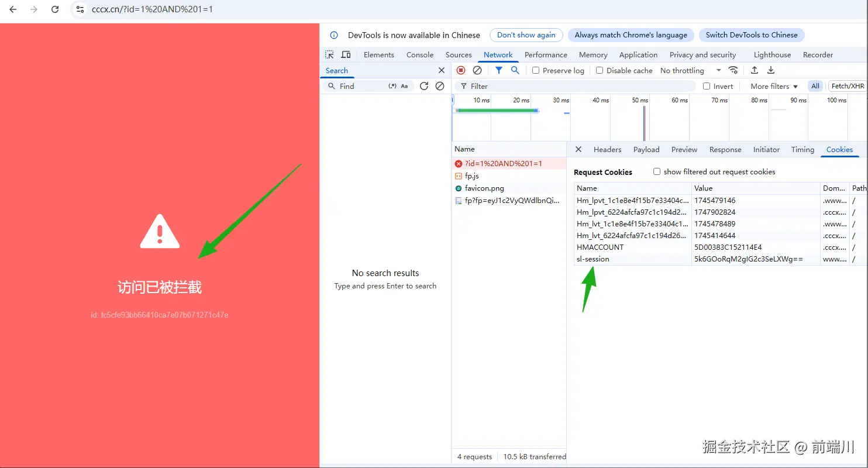Select the Network tab
This screenshot has width=868, height=468.
point(498,54)
